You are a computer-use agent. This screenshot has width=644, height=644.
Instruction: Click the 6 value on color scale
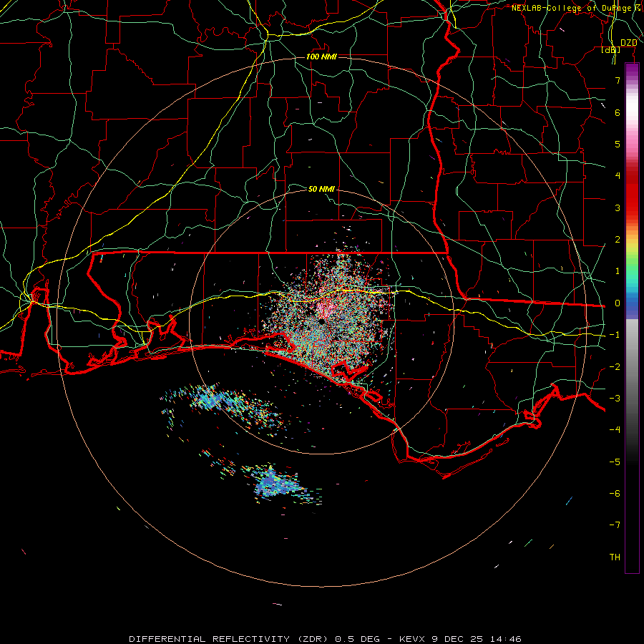[x=618, y=112]
